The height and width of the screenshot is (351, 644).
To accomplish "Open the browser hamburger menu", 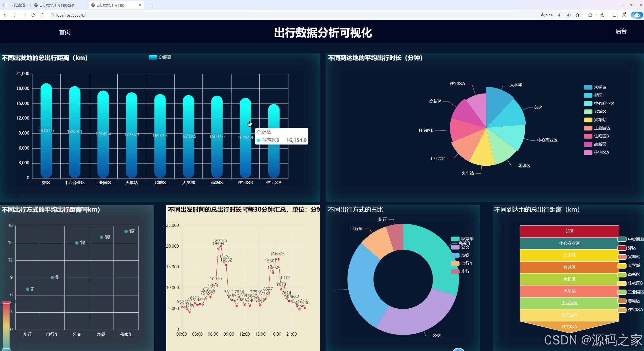I will coord(615,15).
